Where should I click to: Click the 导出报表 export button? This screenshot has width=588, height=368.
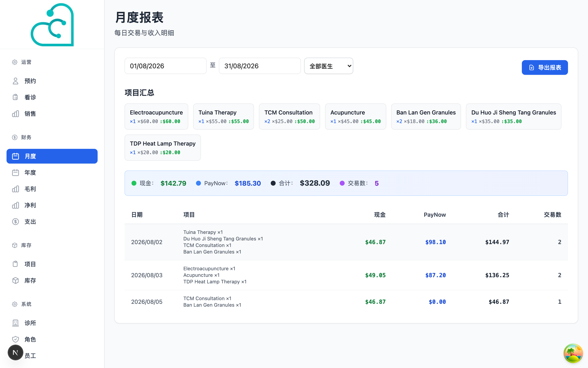pos(545,67)
